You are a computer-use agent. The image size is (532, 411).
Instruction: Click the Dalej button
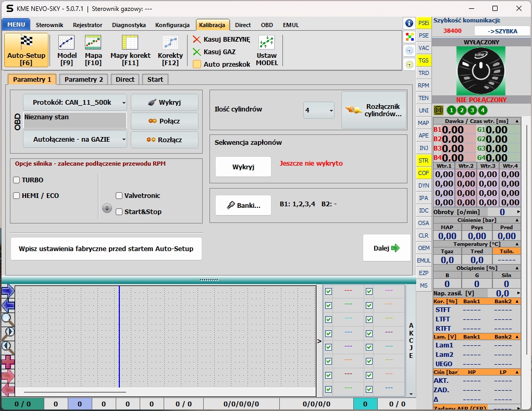386,248
